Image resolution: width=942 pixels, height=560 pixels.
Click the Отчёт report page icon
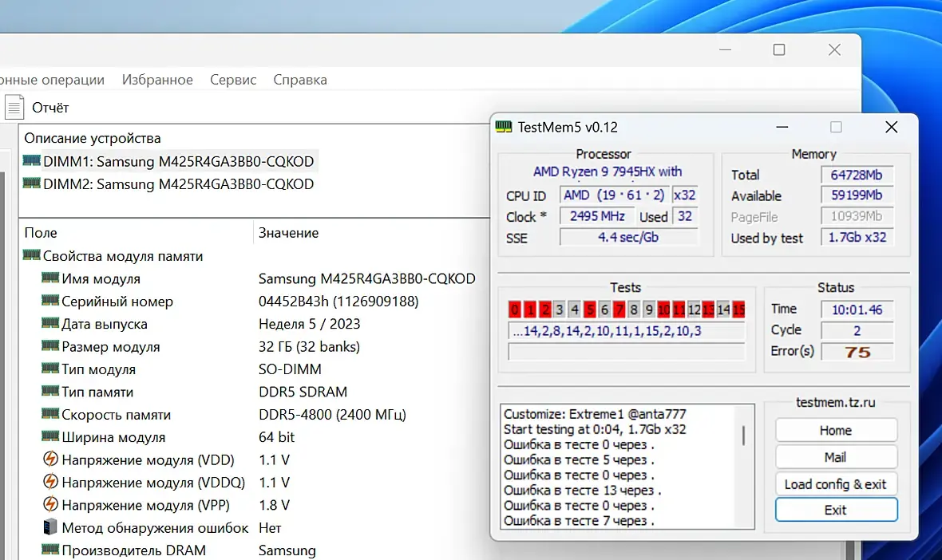coord(14,108)
